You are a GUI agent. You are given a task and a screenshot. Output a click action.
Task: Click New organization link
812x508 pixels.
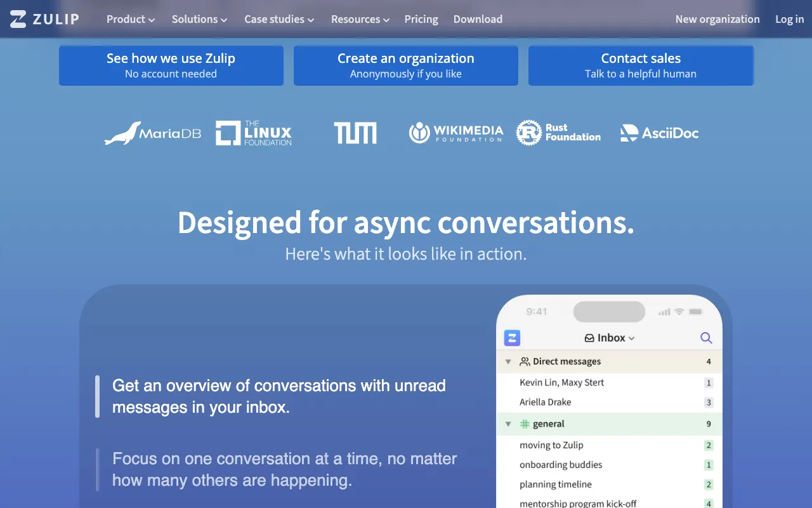point(717,19)
